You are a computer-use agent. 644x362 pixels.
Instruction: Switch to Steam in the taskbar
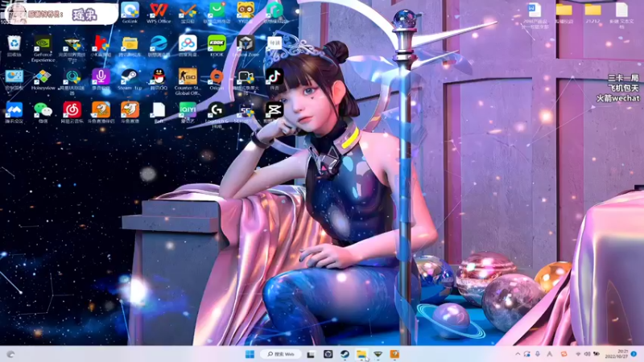[x=345, y=354]
